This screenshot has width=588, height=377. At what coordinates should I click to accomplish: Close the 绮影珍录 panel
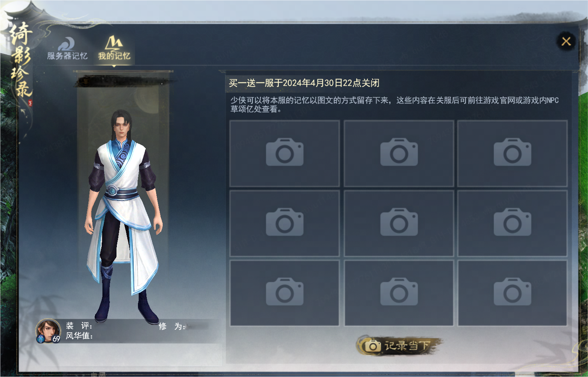[566, 41]
